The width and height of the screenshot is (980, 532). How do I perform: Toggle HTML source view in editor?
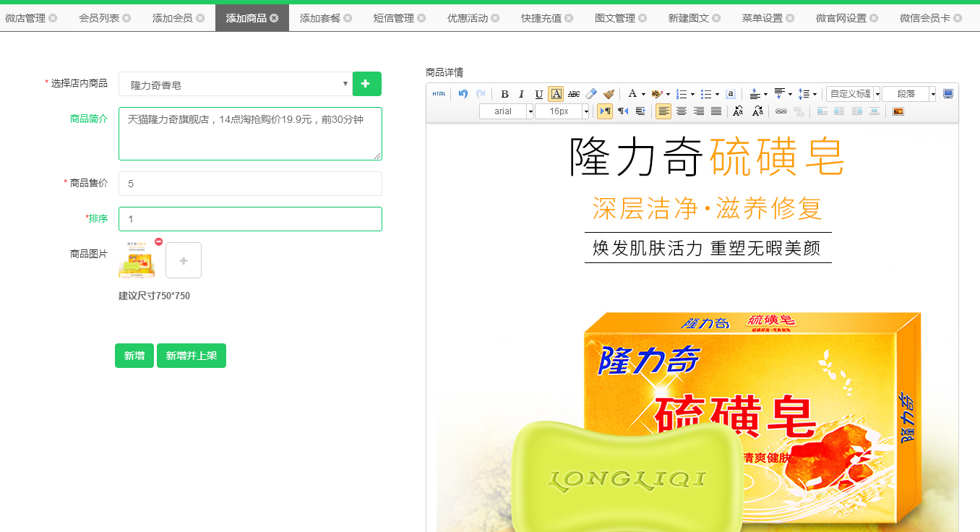439,94
